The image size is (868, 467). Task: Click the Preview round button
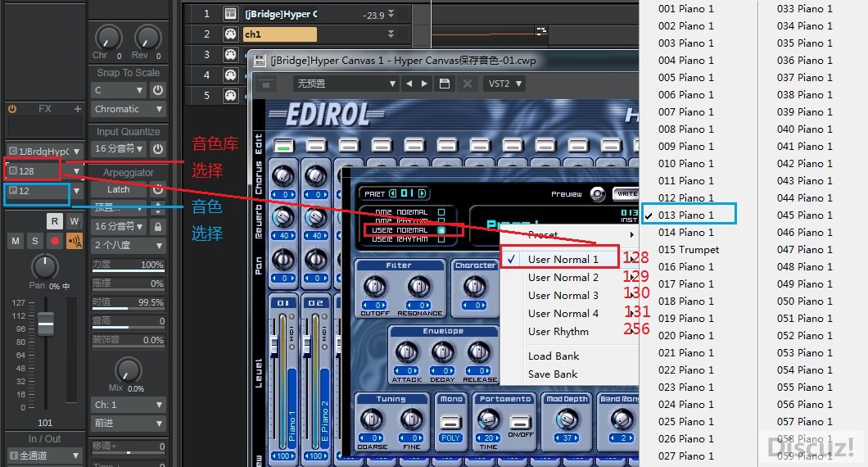coord(597,194)
